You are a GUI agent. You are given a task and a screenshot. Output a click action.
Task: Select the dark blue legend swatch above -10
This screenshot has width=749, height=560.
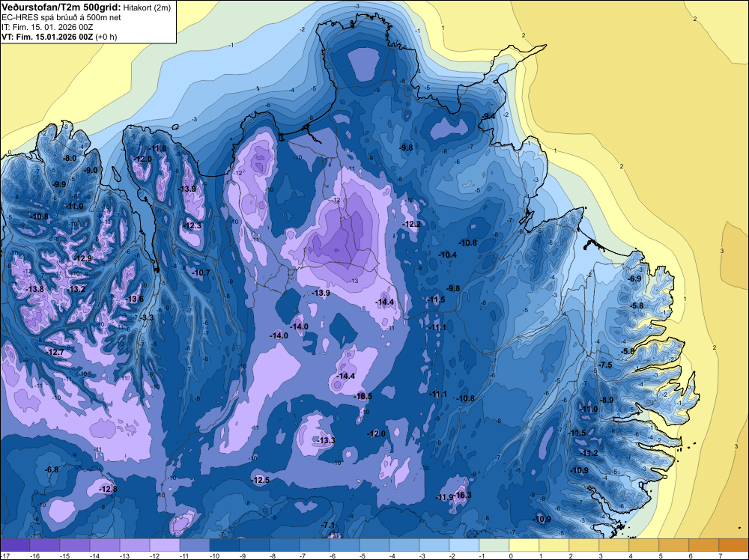coord(225,545)
